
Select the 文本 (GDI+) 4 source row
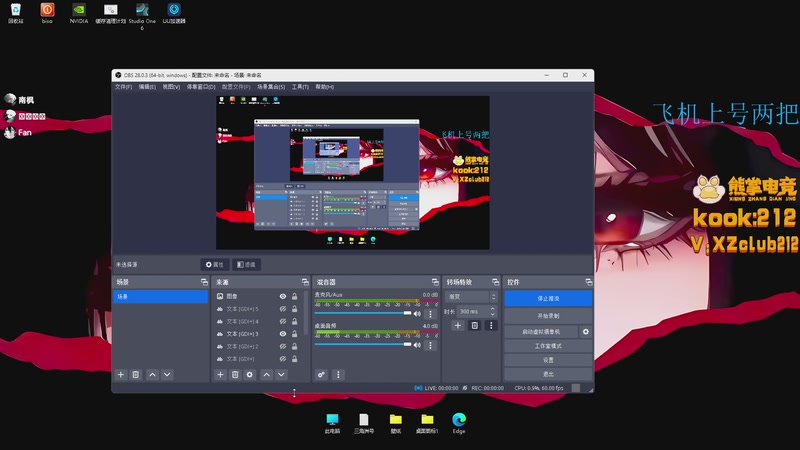(x=258, y=321)
